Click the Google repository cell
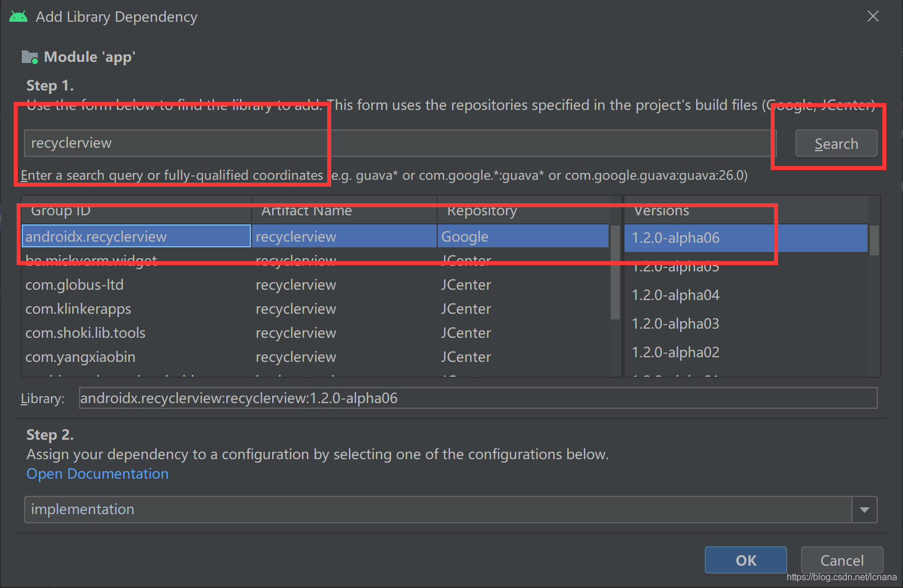 click(x=523, y=236)
